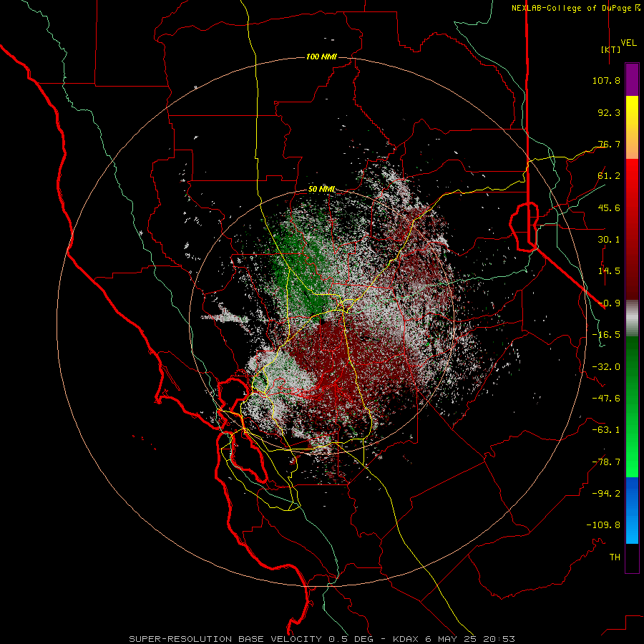Click the -47.6 velocity scale value
This screenshot has height=644, width=644.
click(606, 399)
